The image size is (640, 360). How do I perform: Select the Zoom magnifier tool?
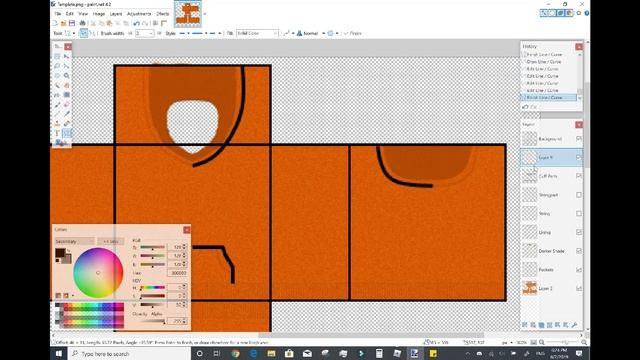[x=67, y=76]
